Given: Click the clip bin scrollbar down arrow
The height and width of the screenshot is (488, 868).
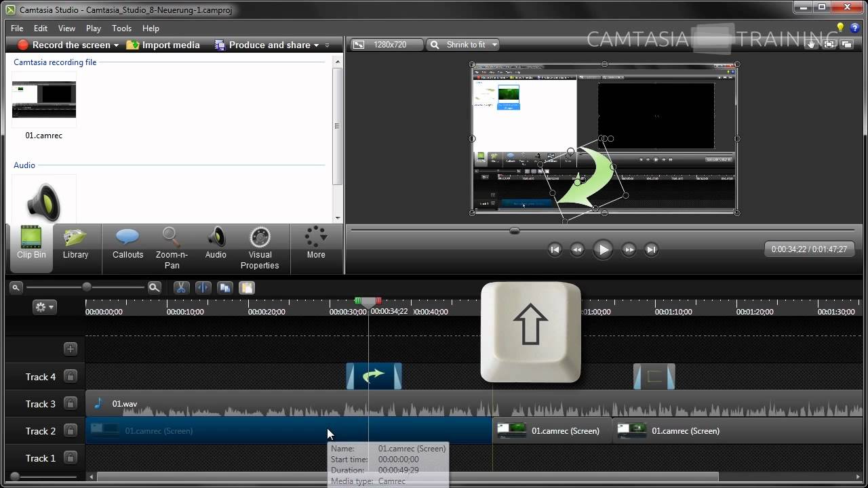Looking at the screenshot, I should pyautogui.click(x=337, y=218).
